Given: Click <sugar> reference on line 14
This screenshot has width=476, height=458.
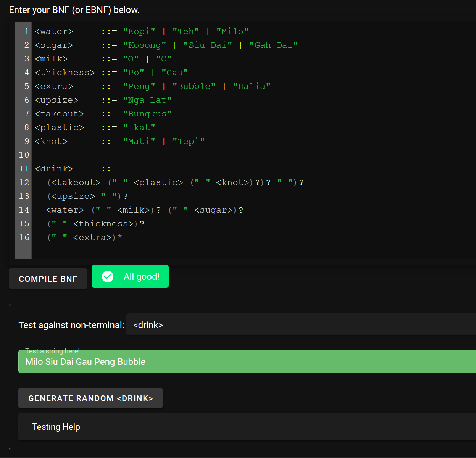Looking at the screenshot, I should (x=213, y=210).
